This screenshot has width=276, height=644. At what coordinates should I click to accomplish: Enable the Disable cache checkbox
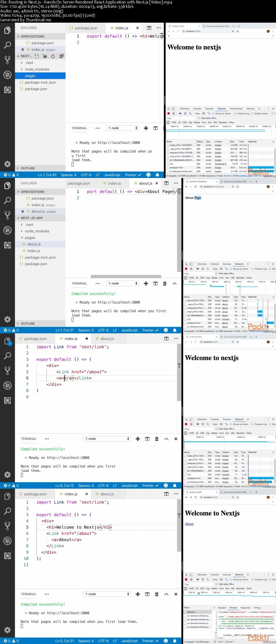pyautogui.click(x=252, y=114)
